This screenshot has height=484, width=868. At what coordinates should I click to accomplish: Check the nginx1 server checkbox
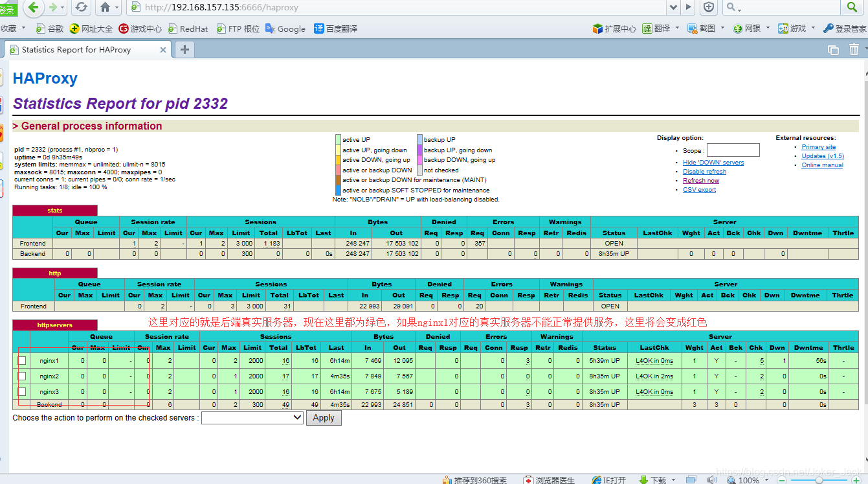pos(22,360)
